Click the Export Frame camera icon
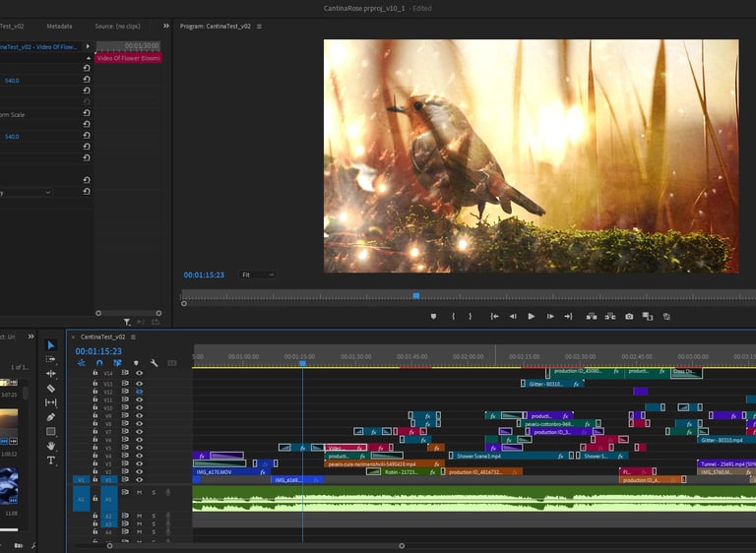 (x=629, y=316)
